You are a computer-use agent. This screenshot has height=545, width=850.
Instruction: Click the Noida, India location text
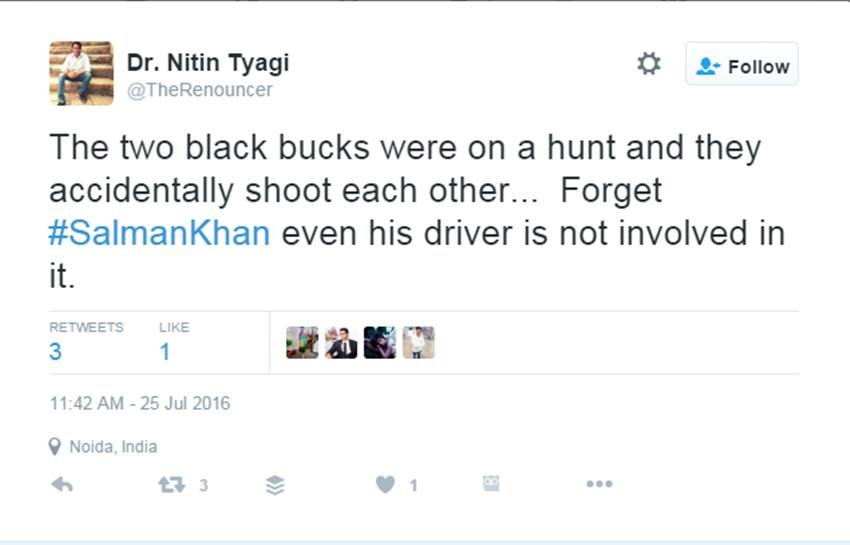pyautogui.click(x=113, y=447)
